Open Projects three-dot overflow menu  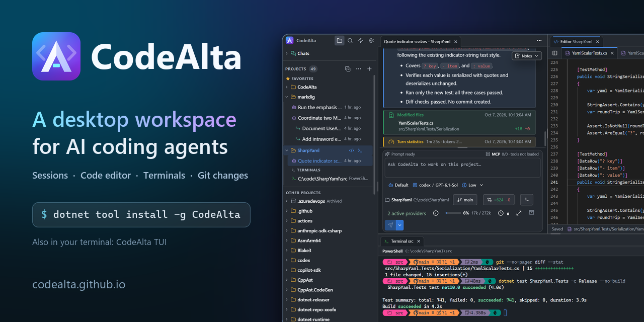click(x=358, y=69)
